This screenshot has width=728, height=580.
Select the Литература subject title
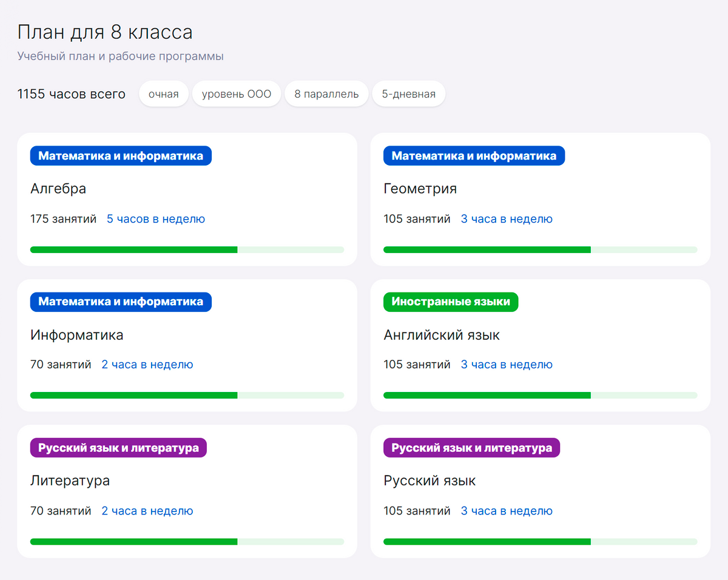coord(70,481)
